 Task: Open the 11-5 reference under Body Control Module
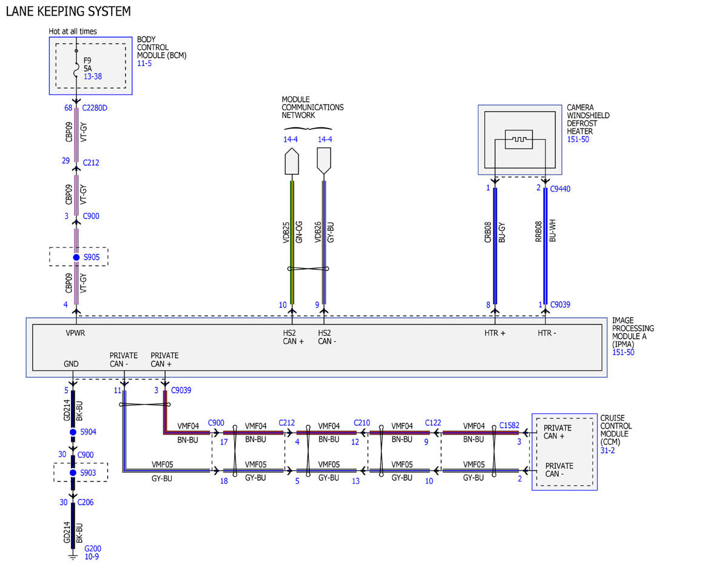click(x=145, y=63)
